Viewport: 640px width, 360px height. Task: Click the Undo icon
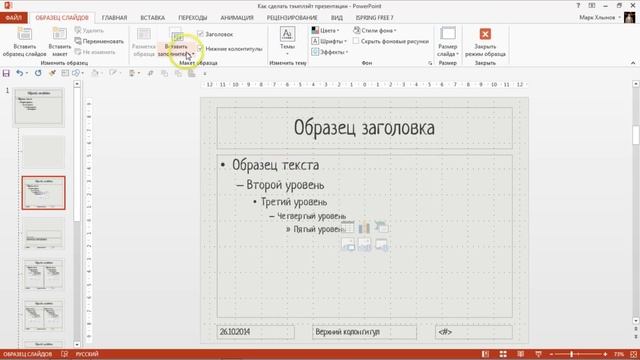pyautogui.click(x=19, y=73)
